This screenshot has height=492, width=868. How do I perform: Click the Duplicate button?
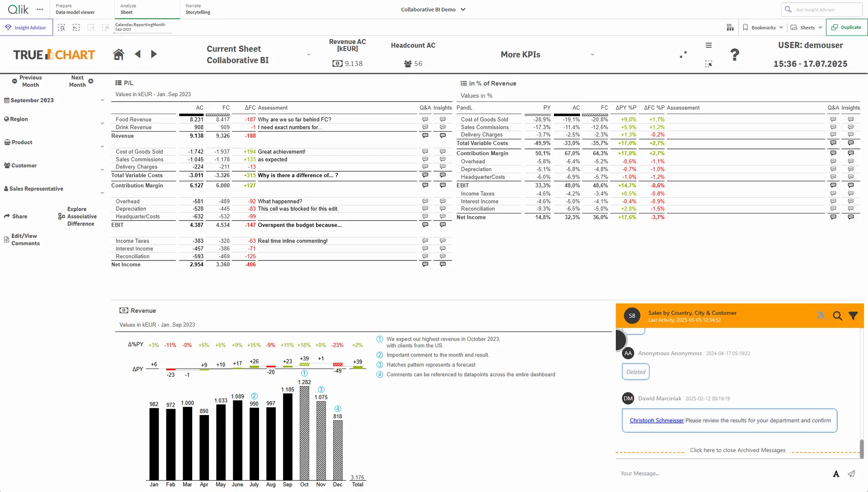(846, 28)
